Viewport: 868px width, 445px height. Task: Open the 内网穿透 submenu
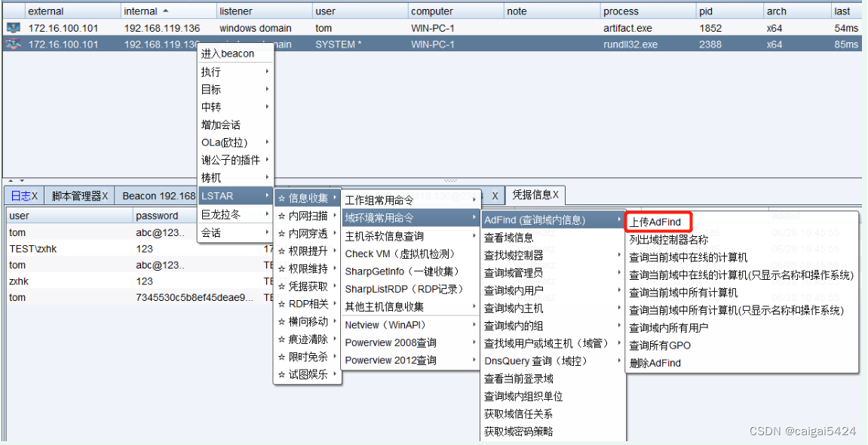308,234
